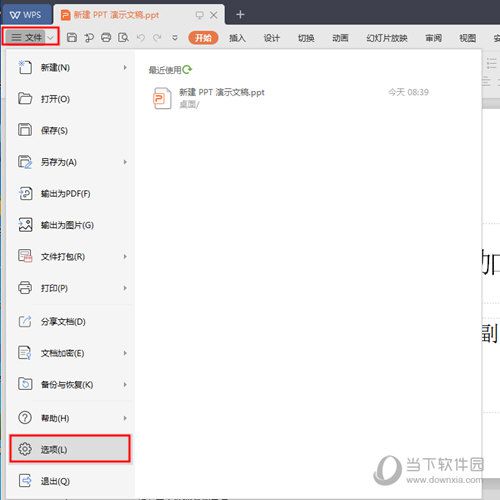
Task: Expand the 帮助(H) submenu arrow
Action: point(125,418)
